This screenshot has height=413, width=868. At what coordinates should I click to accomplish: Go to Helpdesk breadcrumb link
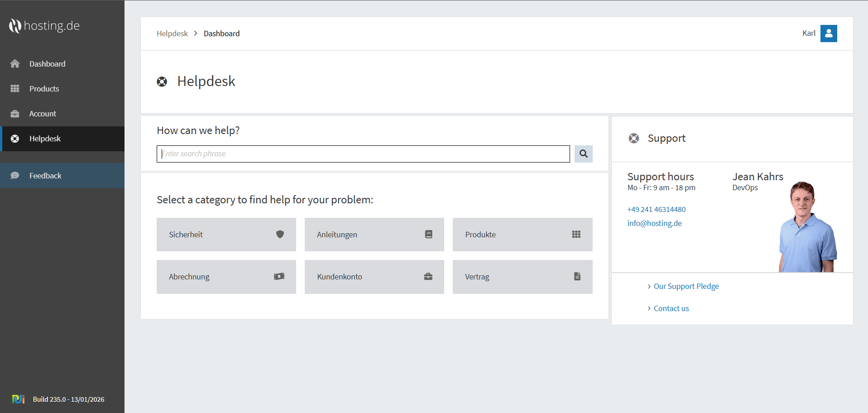pyautogui.click(x=172, y=34)
